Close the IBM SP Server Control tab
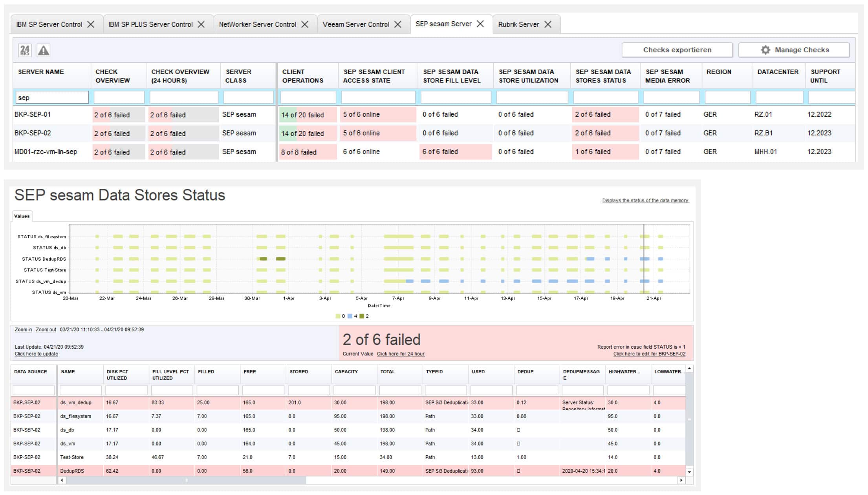 tap(91, 24)
